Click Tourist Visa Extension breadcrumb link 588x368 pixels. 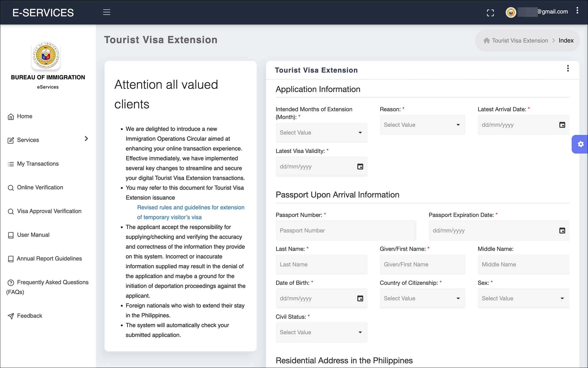(520, 41)
